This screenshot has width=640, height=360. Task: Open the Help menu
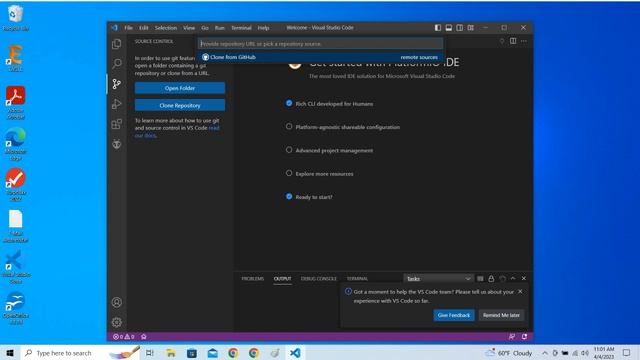(x=263, y=28)
